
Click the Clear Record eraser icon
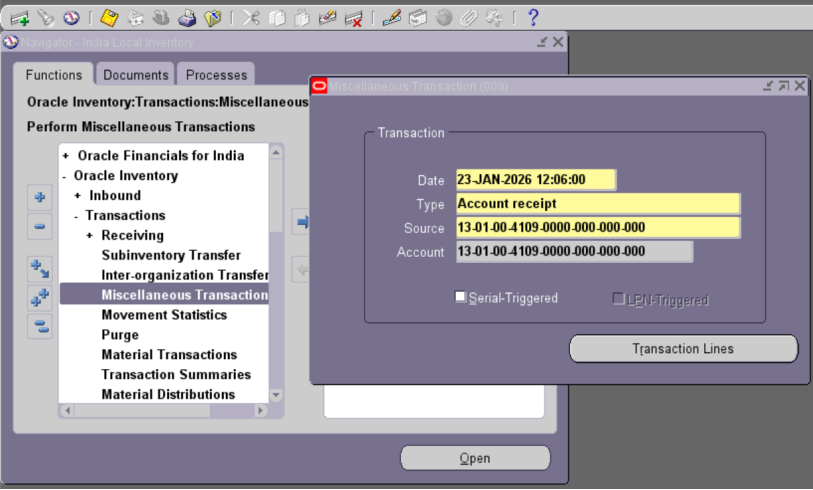click(x=328, y=19)
